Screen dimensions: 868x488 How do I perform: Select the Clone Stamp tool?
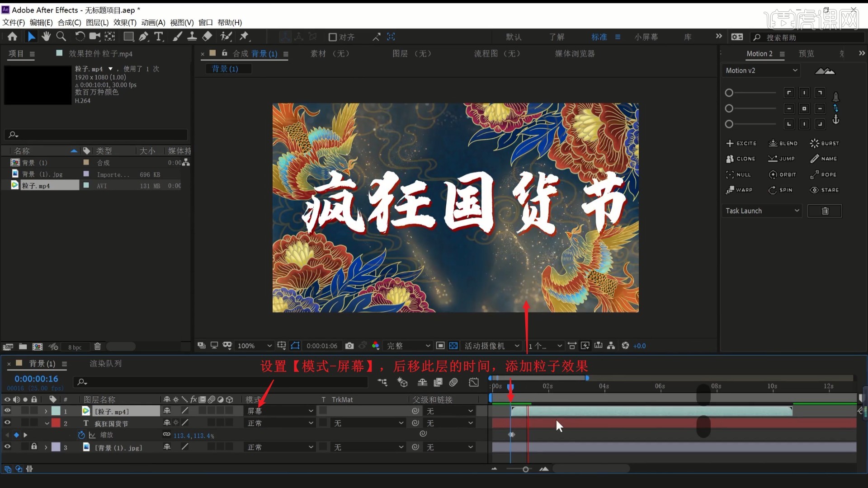click(192, 37)
